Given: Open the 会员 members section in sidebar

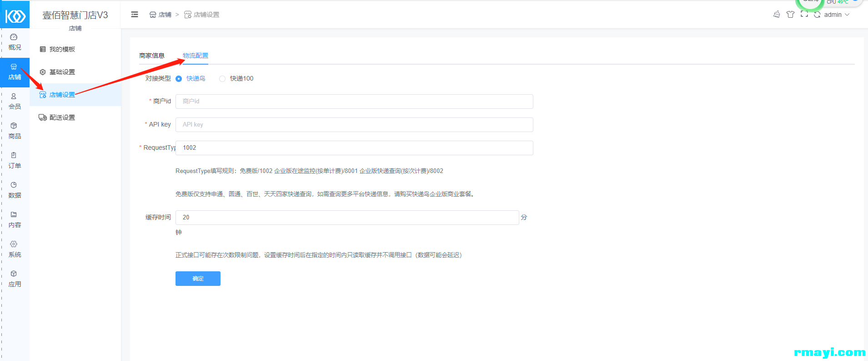Looking at the screenshot, I should 15,102.
